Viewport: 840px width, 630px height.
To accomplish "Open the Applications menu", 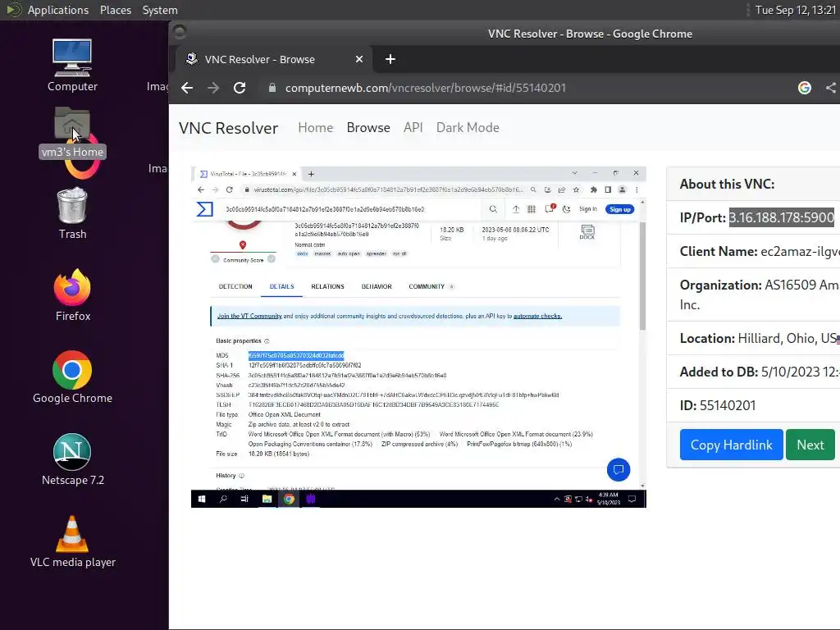I will (x=58, y=10).
